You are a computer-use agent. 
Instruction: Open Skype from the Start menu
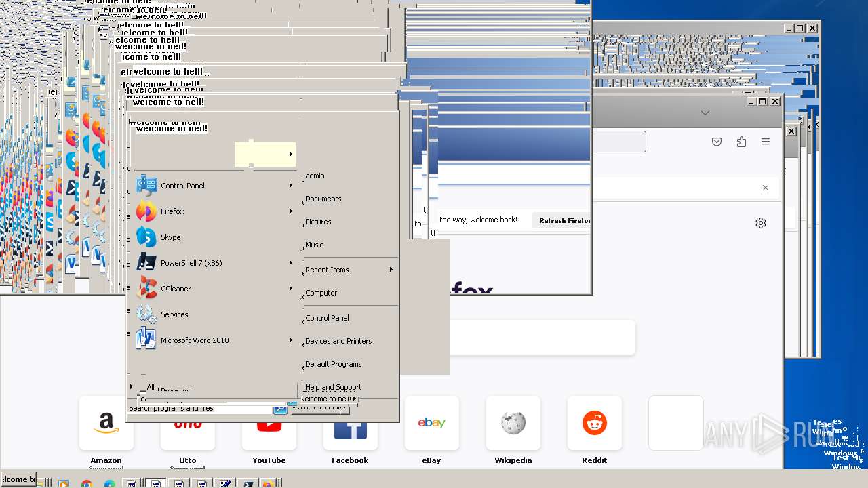(x=146, y=237)
